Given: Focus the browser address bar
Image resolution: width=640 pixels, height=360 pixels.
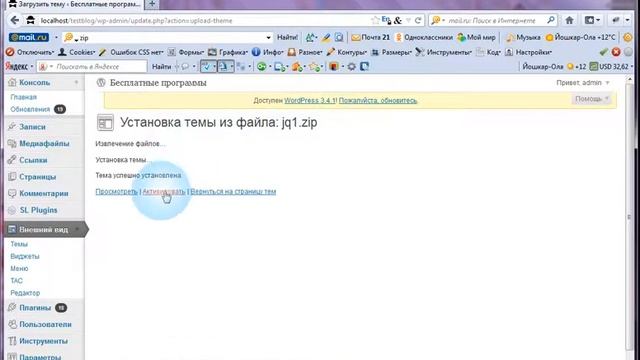Looking at the screenshot, I should click(x=204, y=20).
